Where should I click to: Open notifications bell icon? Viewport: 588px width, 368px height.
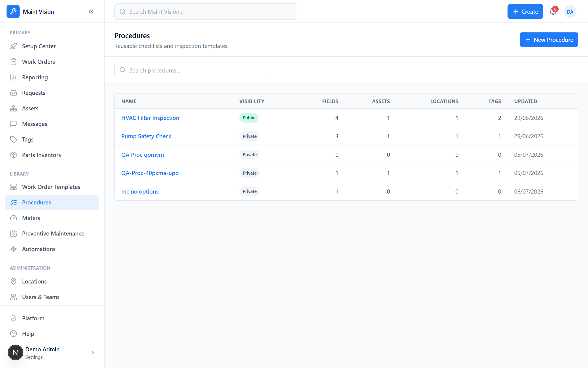(553, 11)
